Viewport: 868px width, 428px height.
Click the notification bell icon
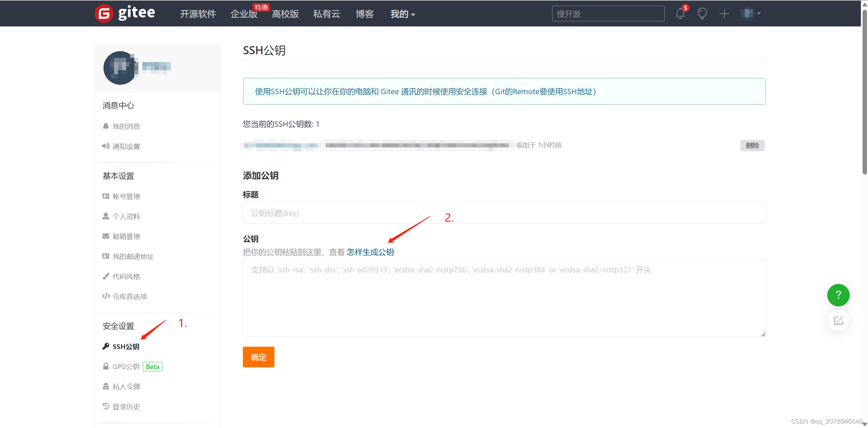[x=680, y=14]
